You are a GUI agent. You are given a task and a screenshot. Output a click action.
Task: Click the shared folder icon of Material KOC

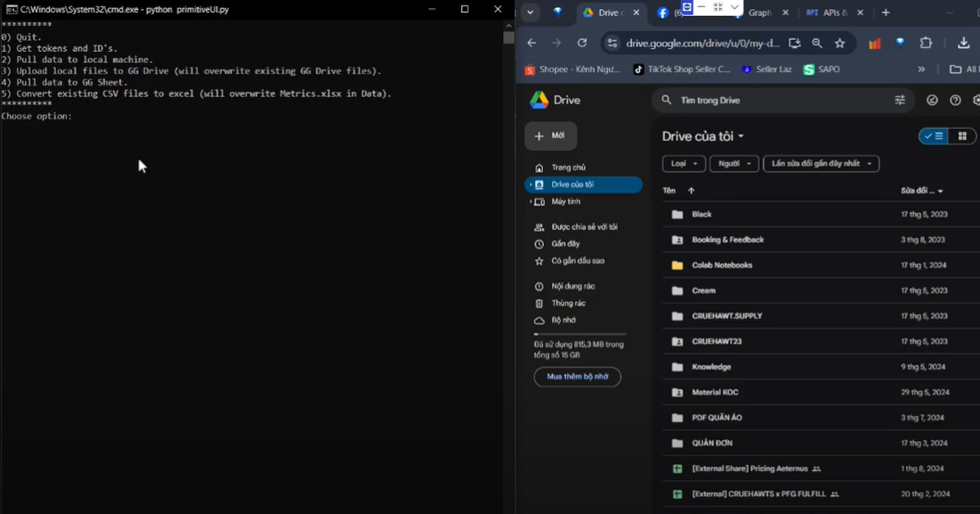pos(676,393)
